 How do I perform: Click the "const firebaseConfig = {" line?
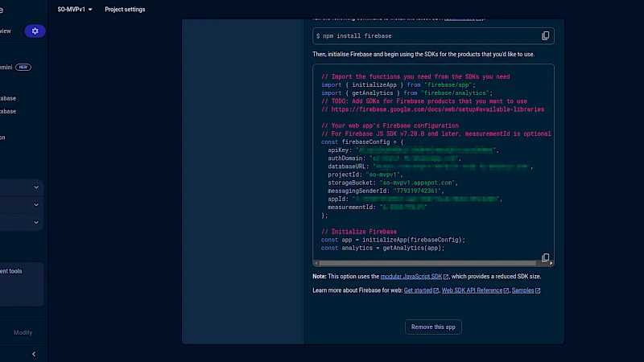point(362,142)
